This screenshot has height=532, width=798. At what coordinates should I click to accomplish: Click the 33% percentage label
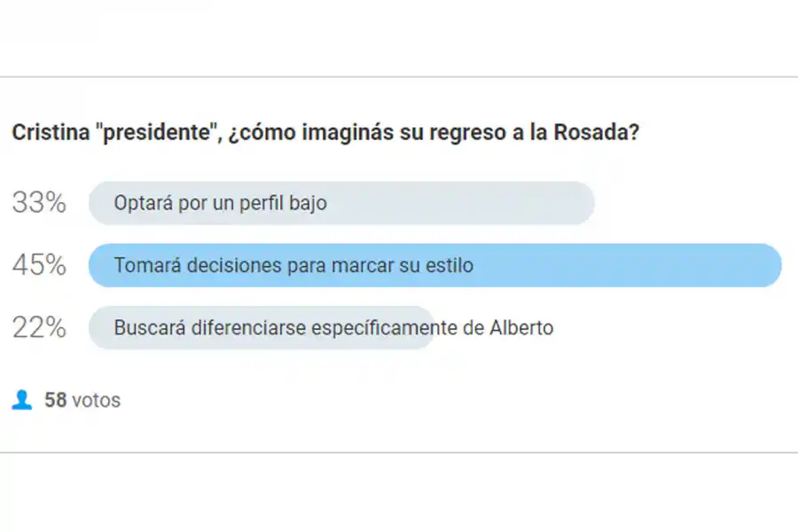[39, 202]
